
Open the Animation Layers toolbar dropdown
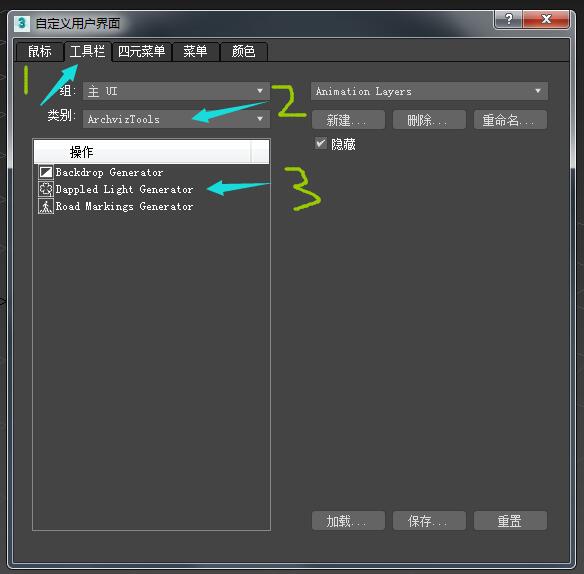click(x=429, y=91)
